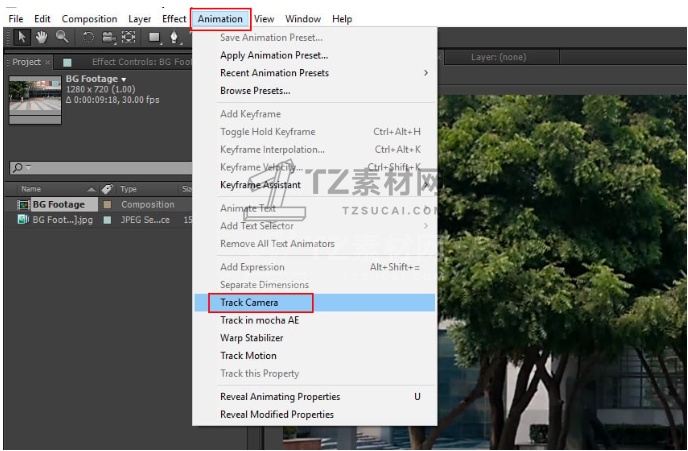The image size is (688, 451).
Task: Click the BG Footage composition icon
Action: [23, 204]
